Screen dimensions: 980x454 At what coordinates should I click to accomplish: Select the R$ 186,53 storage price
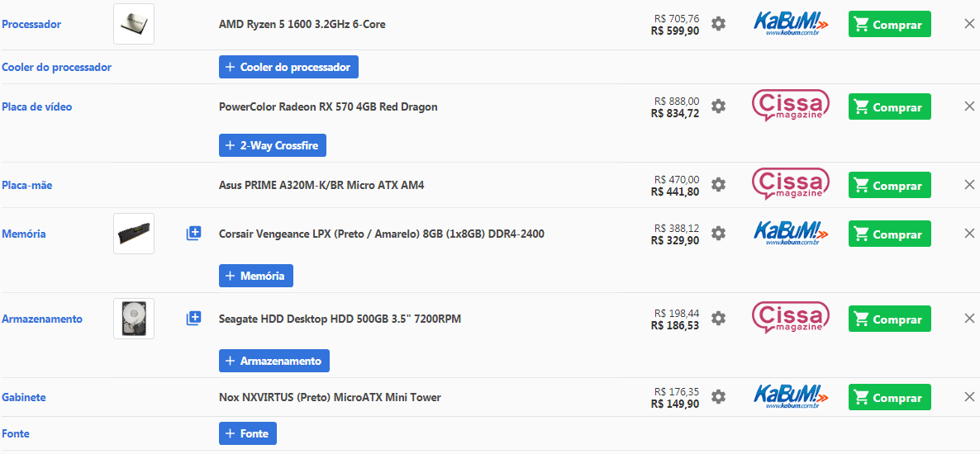tap(675, 325)
